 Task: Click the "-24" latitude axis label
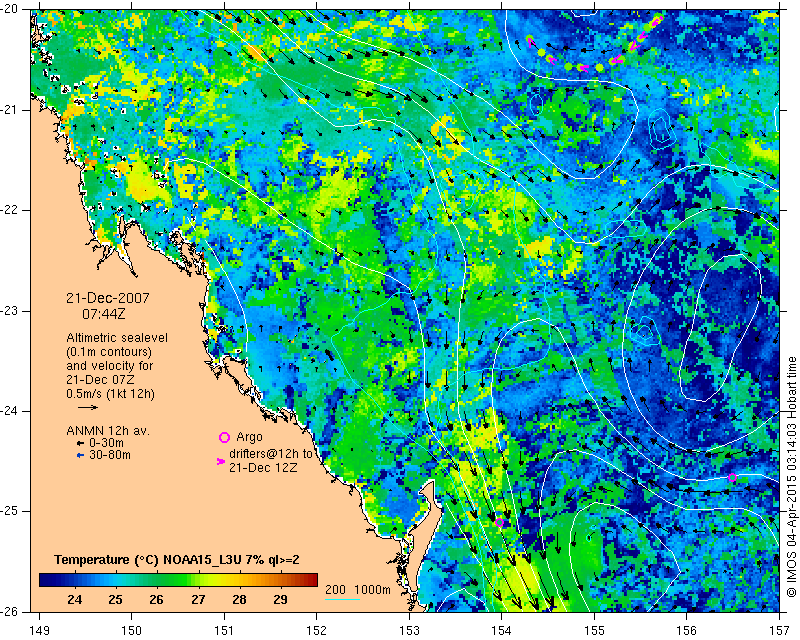point(9,411)
